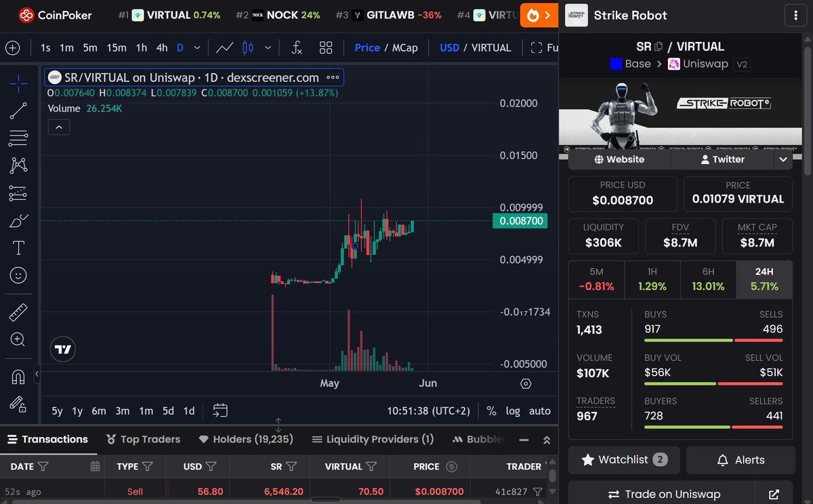Screen dimensions: 813x504
Task: Open the timeframe dropdown arrow
Action: pyautogui.click(x=197, y=48)
